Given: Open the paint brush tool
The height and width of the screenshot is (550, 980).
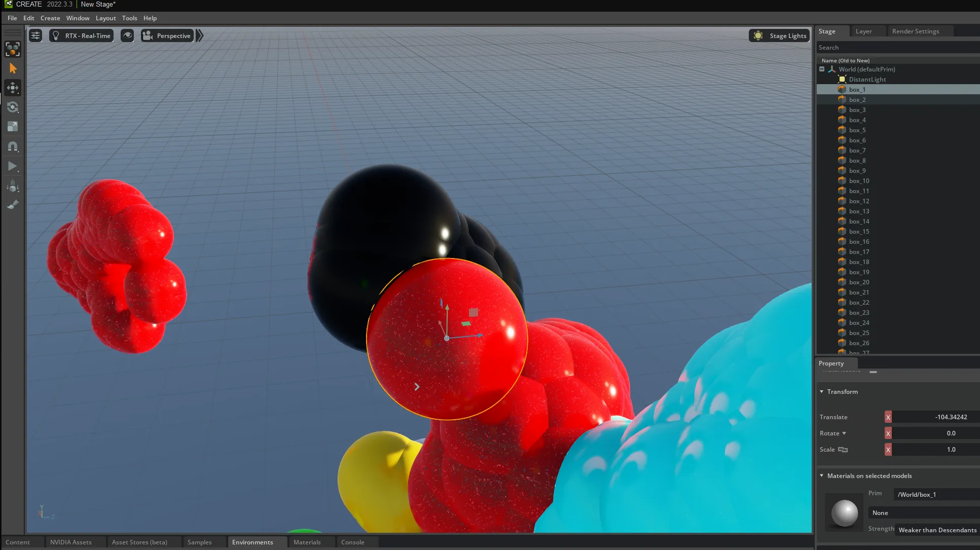Looking at the screenshot, I should pyautogui.click(x=13, y=205).
